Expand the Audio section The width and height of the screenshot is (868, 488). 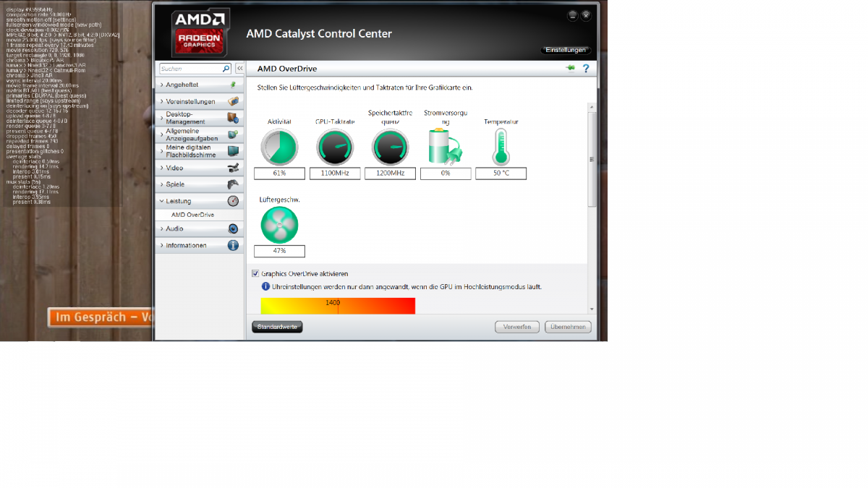(200, 228)
